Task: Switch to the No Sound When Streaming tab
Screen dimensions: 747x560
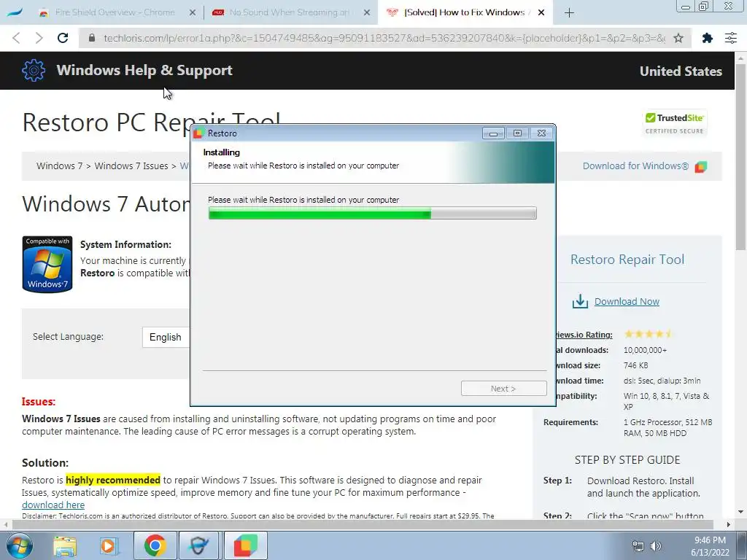Action: (289, 12)
